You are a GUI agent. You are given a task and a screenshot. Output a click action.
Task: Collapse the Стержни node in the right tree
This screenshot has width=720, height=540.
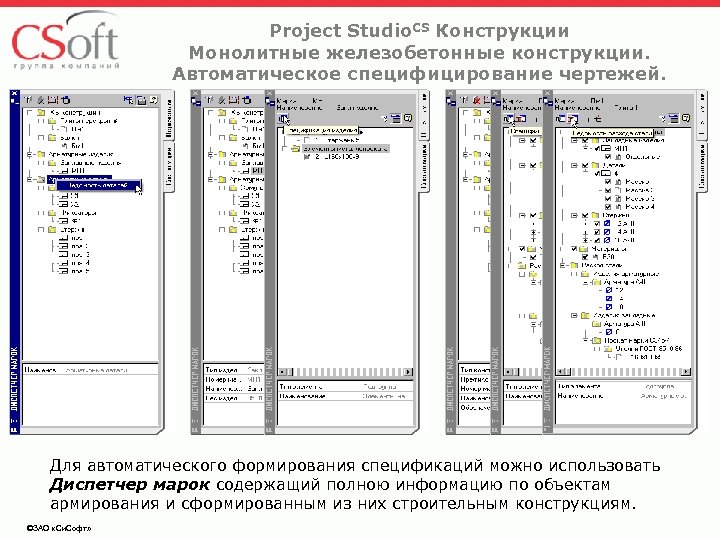pyautogui.click(x=574, y=215)
